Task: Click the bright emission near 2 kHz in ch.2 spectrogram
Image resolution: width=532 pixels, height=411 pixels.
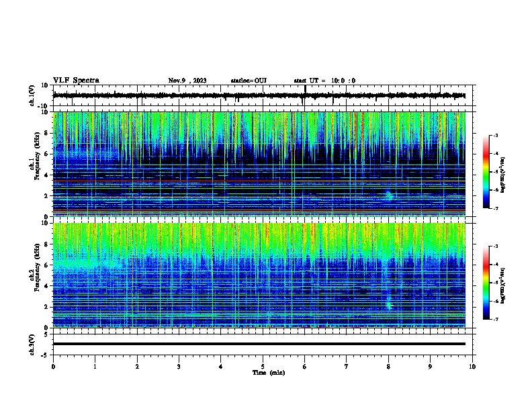Action: click(389, 304)
